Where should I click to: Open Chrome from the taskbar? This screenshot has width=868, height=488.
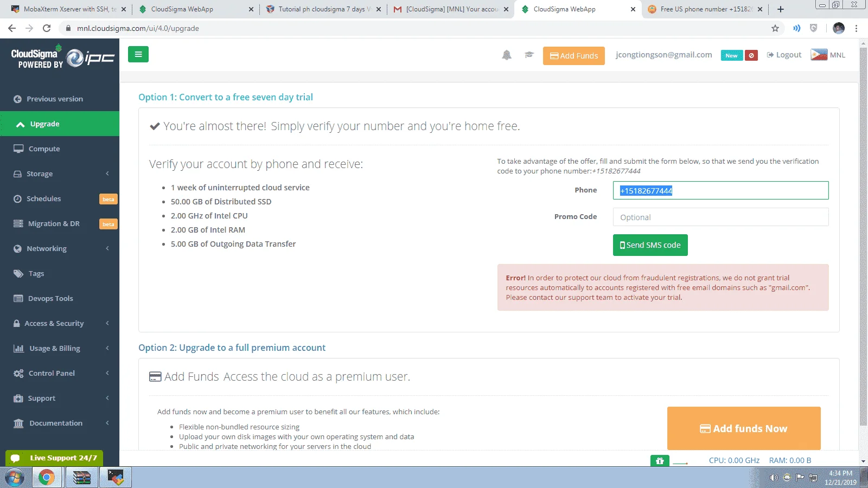(x=47, y=478)
